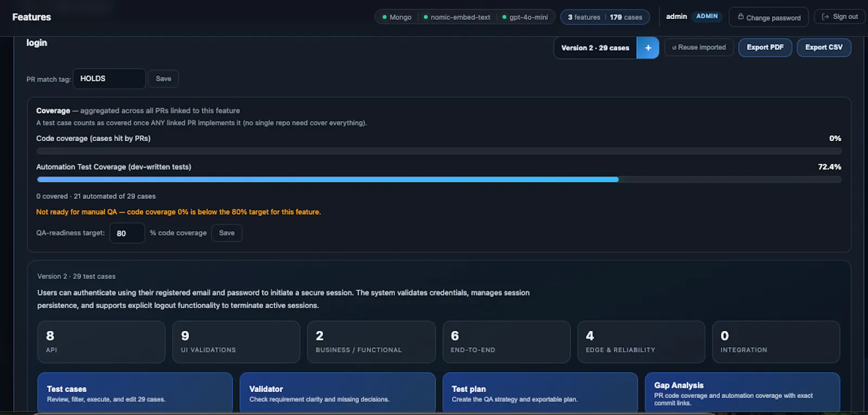Click the Mongo label in status pill
Viewport: 868px width, 415px height.
(400, 17)
